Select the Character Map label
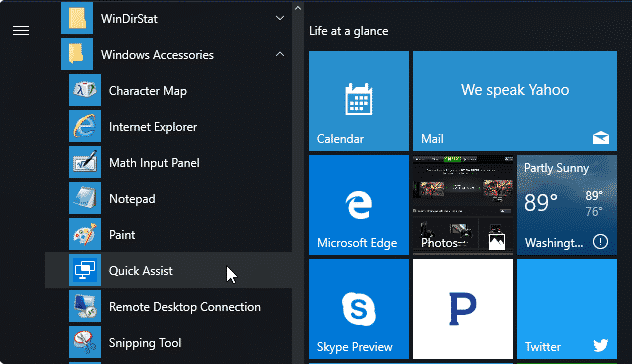Image resolution: width=632 pixels, height=364 pixels. [x=148, y=91]
